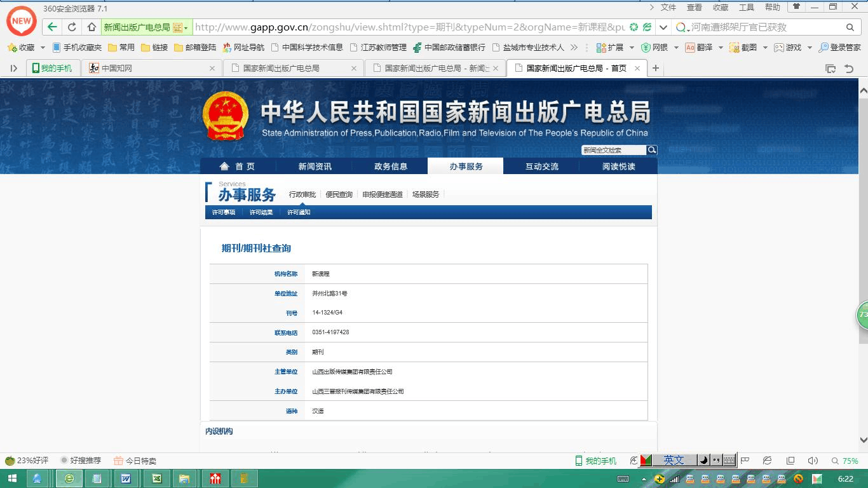Open the 游戏 dropdown arrow
The image size is (868, 488).
pyautogui.click(x=810, y=48)
